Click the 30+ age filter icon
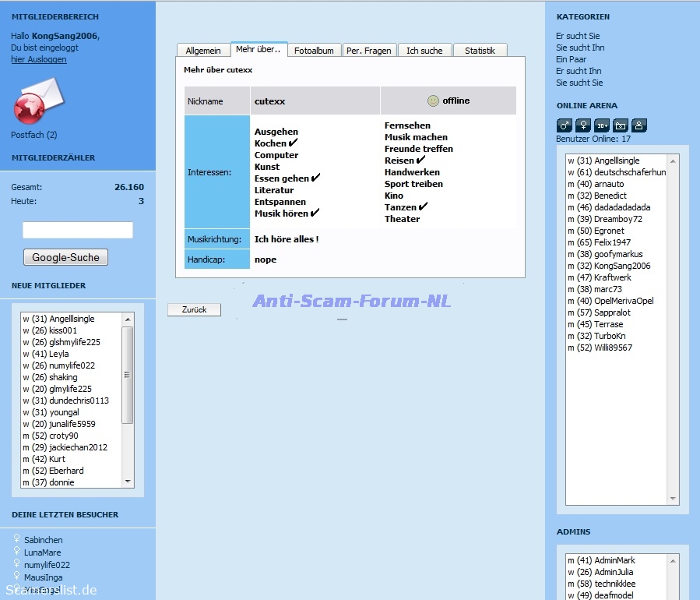This screenshot has width=700, height=600. click(602, 125)
